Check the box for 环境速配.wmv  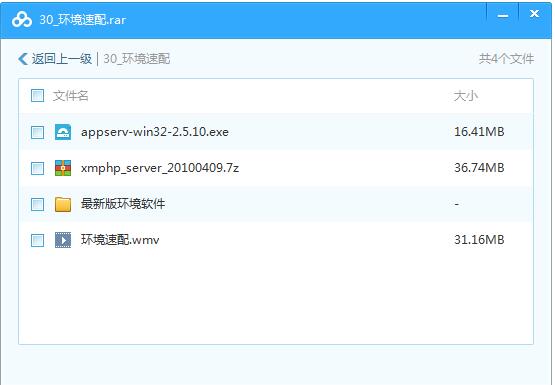pos(38,241)
